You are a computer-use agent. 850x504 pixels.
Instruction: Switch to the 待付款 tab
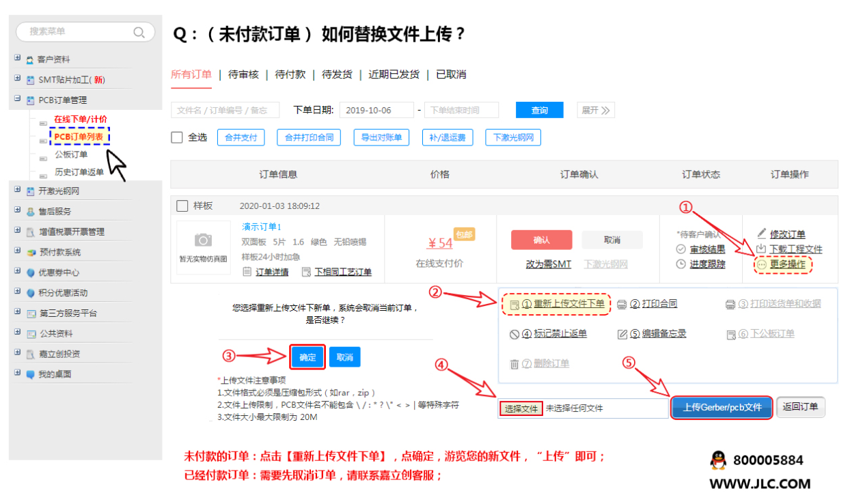(x=290, y=74)
